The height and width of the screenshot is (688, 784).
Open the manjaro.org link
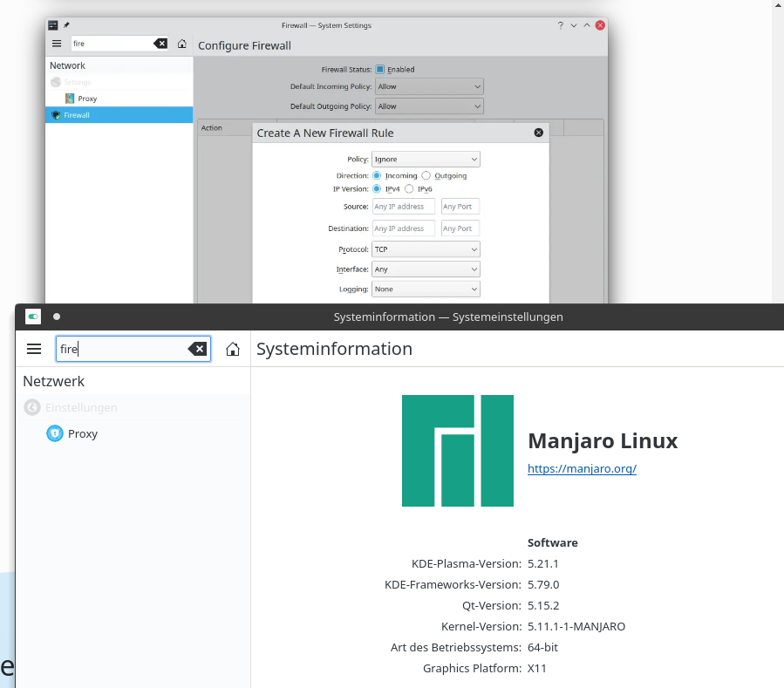coord(582,468)
